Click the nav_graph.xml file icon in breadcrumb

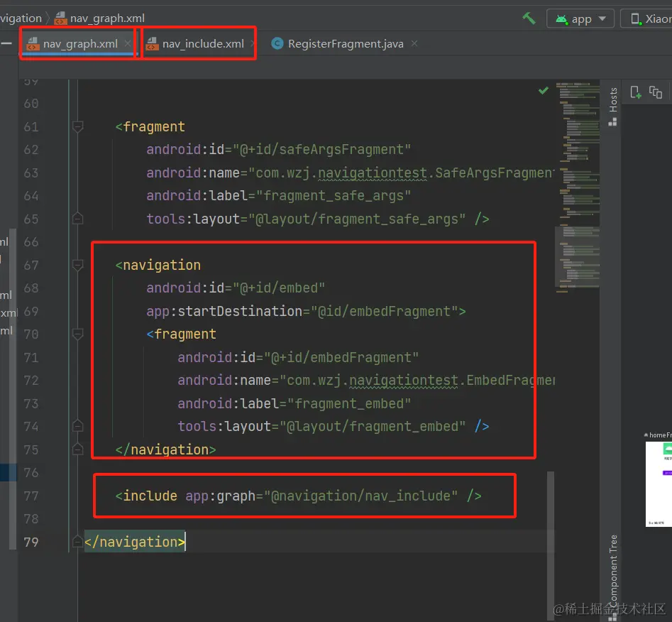pos(61,18)
